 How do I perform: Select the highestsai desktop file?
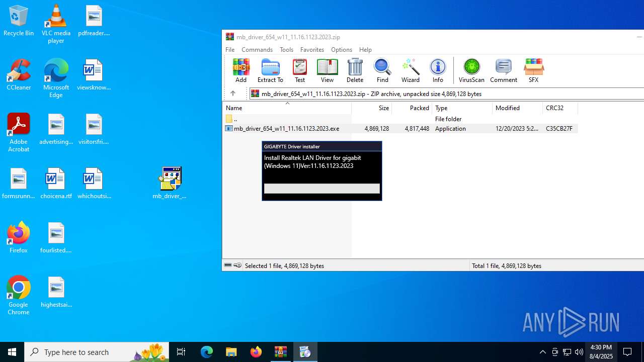56,293
